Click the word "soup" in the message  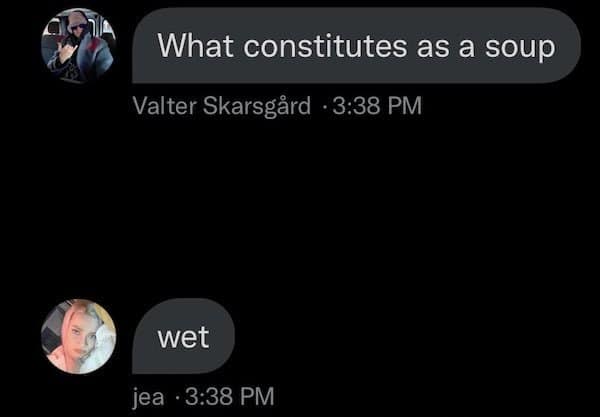(x=520, y=48)
